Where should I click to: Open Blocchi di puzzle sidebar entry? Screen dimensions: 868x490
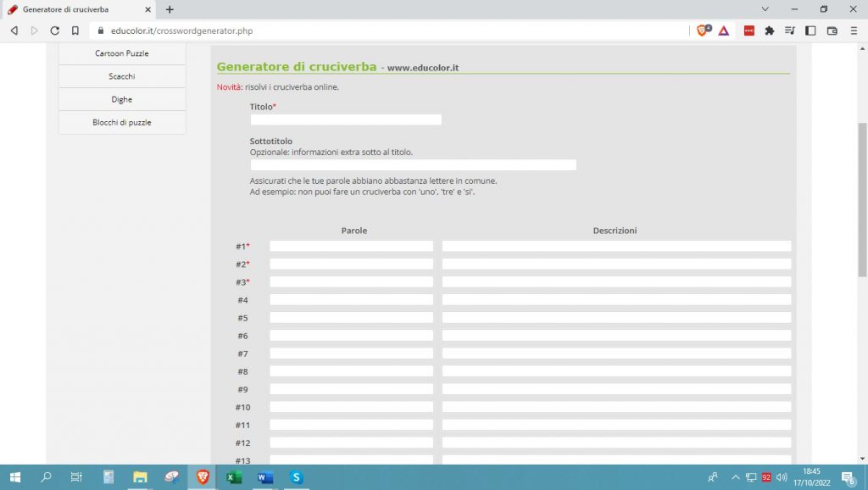coord(122,122)
